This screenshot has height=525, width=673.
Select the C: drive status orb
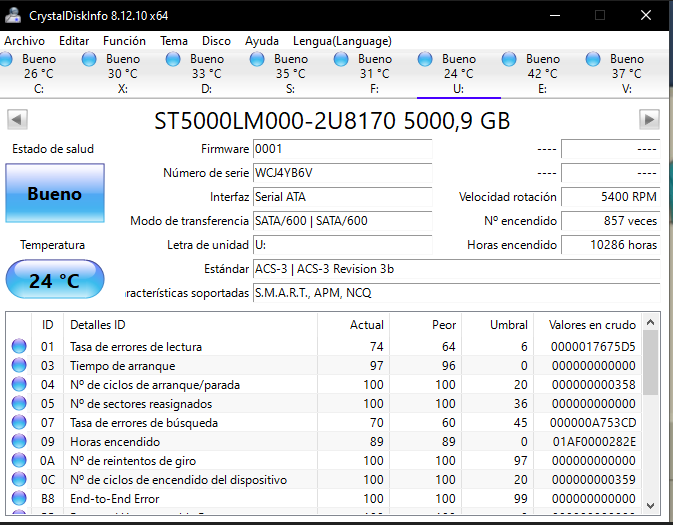point(6,59)
